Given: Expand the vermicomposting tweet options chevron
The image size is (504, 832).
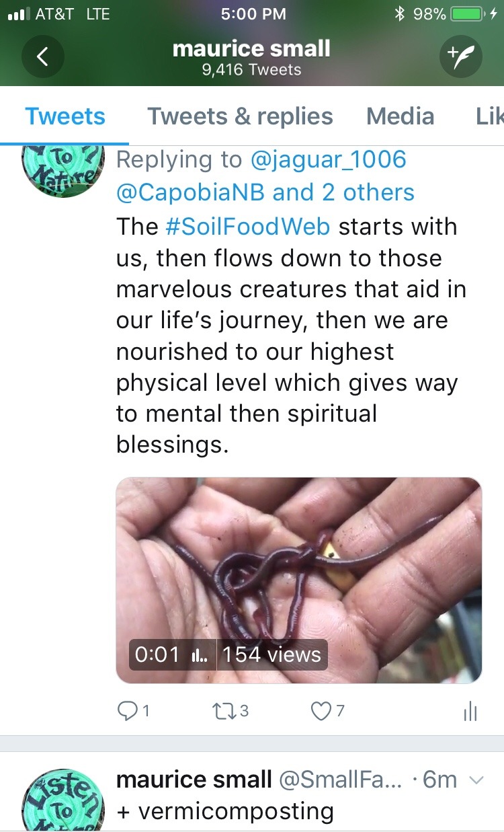Looking at the screenshot, I should [475, 780].
